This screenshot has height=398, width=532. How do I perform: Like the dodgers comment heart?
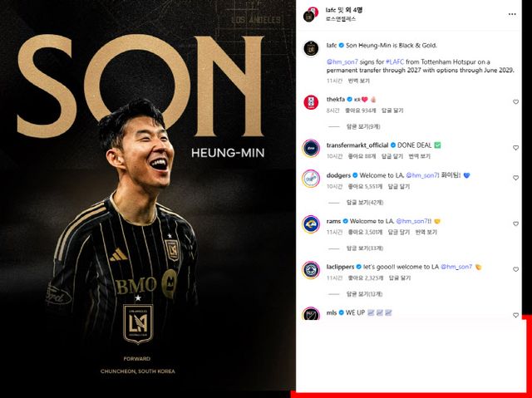(515, 178)
